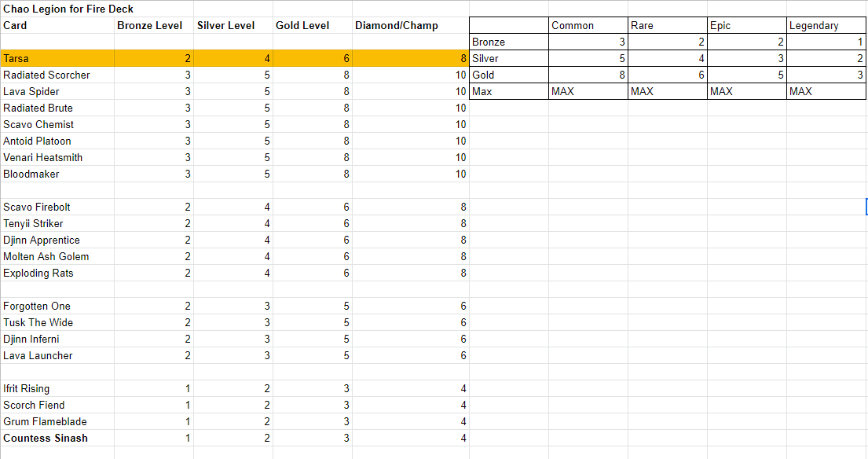868x459 pixels.
Task: Click Lava Launcher's Diamond/Champ value 6
Action: click(410, 355)
